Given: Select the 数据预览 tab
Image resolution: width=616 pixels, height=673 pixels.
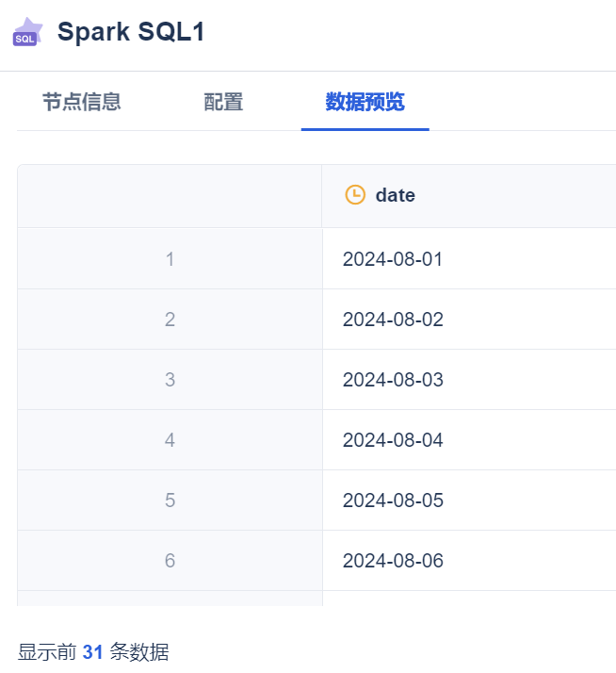Looking at the screenshot, I should click(x=365, y=102).
